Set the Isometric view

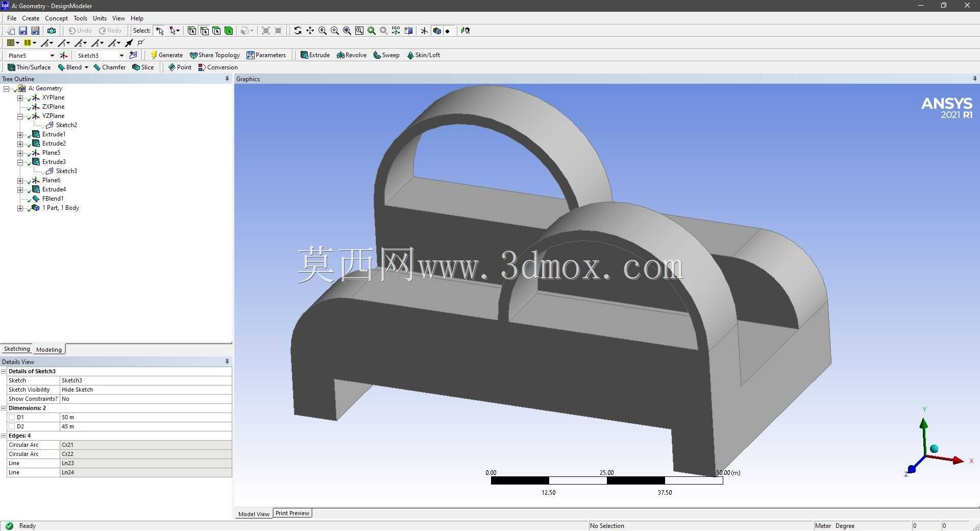[396, 31]
